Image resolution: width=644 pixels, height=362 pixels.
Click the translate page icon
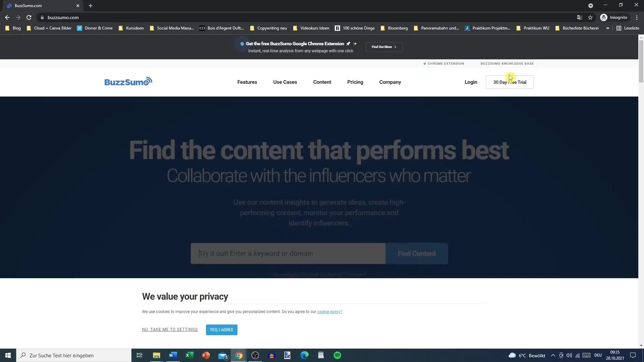pos(579,17)
